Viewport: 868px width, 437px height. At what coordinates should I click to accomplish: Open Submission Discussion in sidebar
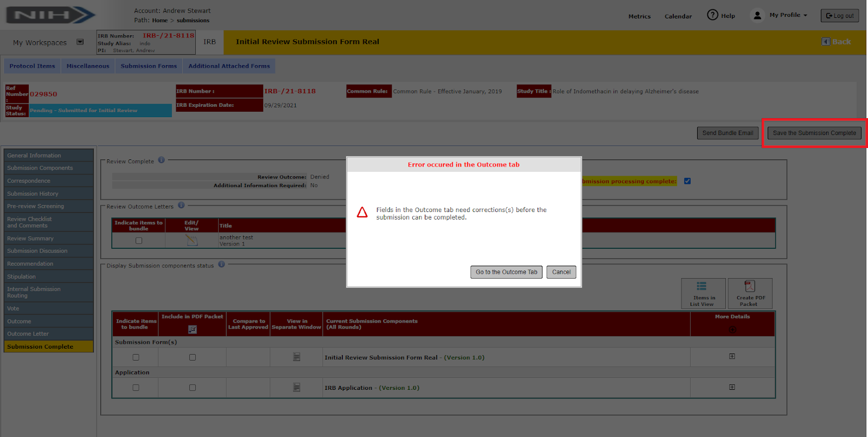[x=49, y=251]
